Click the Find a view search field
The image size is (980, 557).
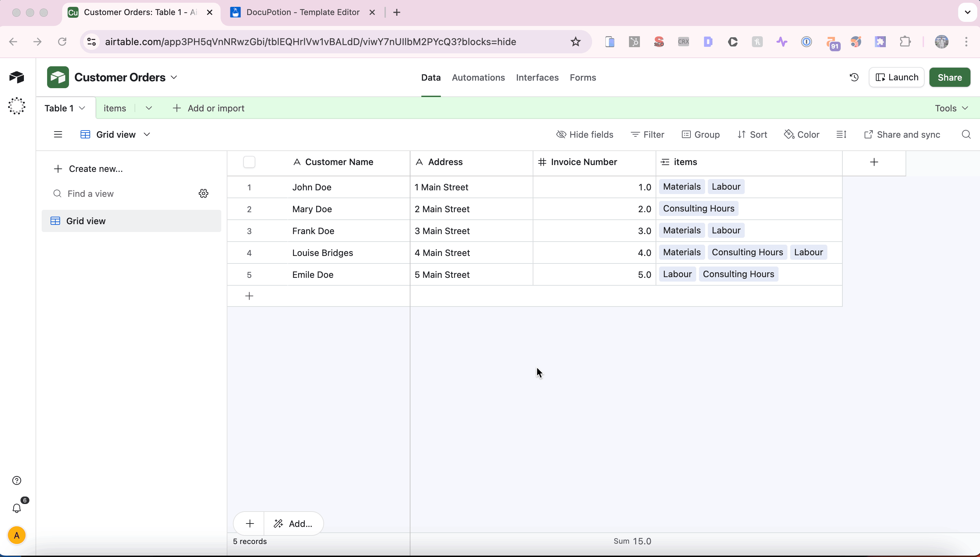click(x=126, y=193)
